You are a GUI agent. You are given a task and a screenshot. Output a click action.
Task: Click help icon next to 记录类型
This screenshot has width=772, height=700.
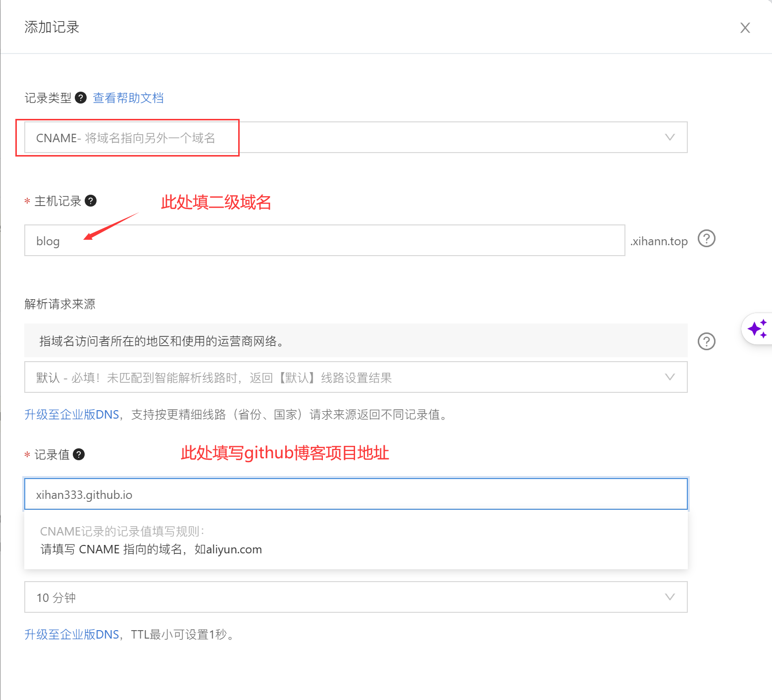click(x=81, y=98)
